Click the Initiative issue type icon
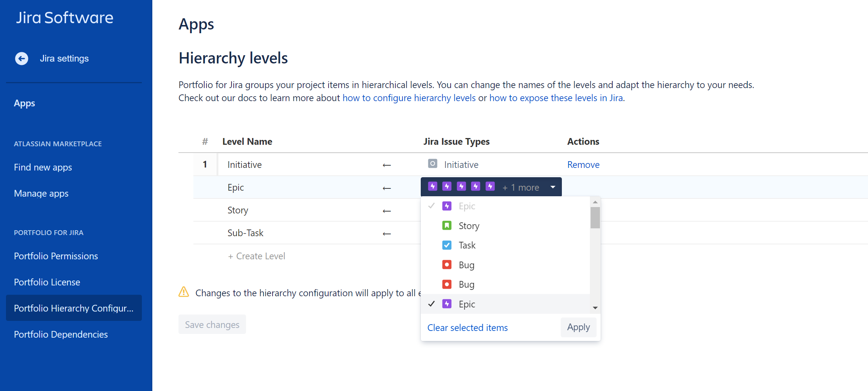868x391 pixels. [432, 163]
